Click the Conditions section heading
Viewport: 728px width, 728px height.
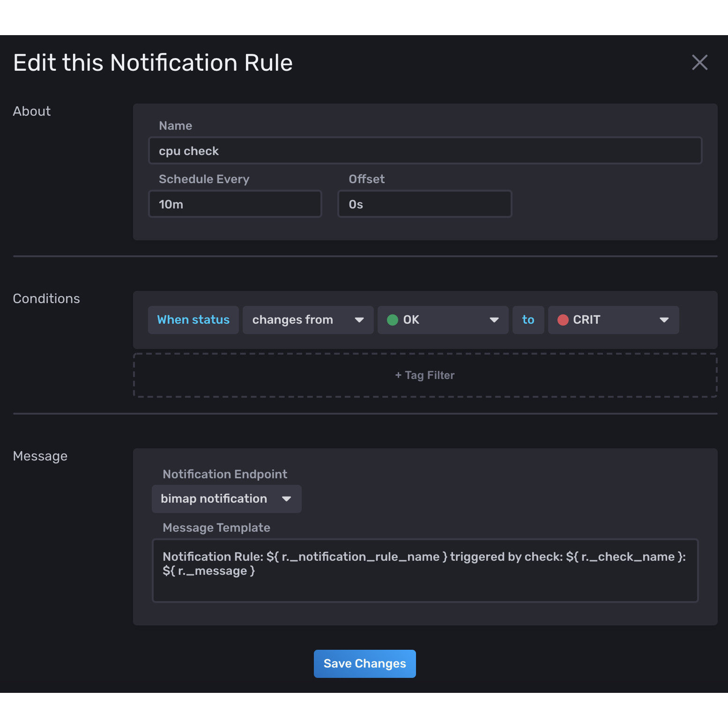pyautogui.click(x=46, y=299)
